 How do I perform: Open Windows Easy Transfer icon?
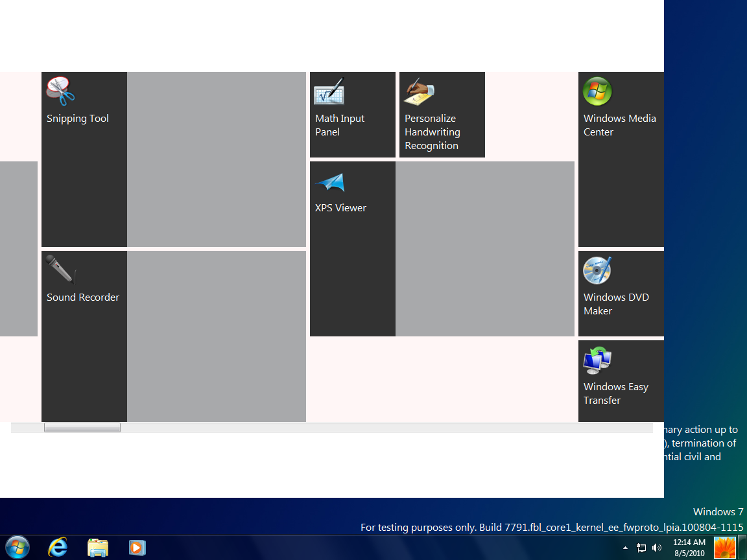click(x=597, y=360)
